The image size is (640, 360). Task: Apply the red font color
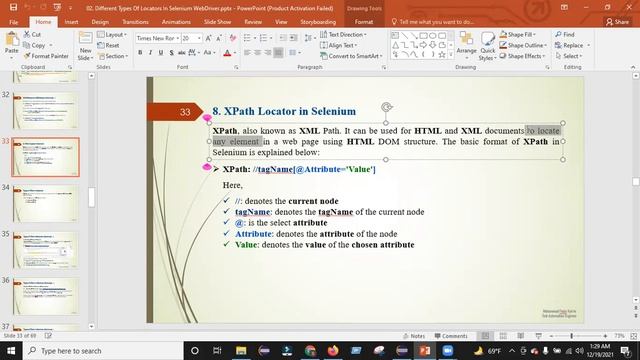pyautogui.click(x=227, y=53)
